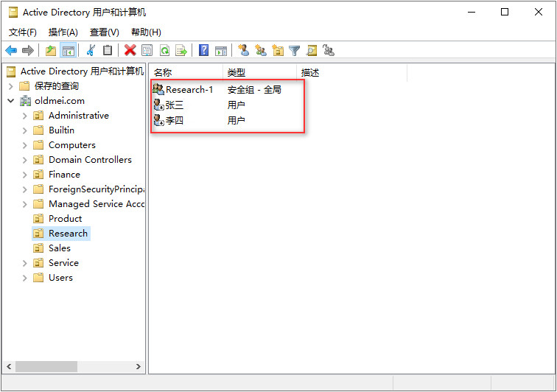Create a new user with the toolbar icon

[244, 50]
